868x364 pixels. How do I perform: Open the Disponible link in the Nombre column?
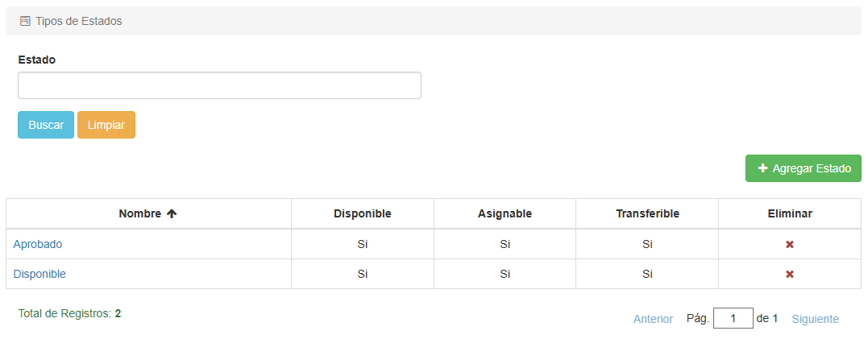(39, 274)
